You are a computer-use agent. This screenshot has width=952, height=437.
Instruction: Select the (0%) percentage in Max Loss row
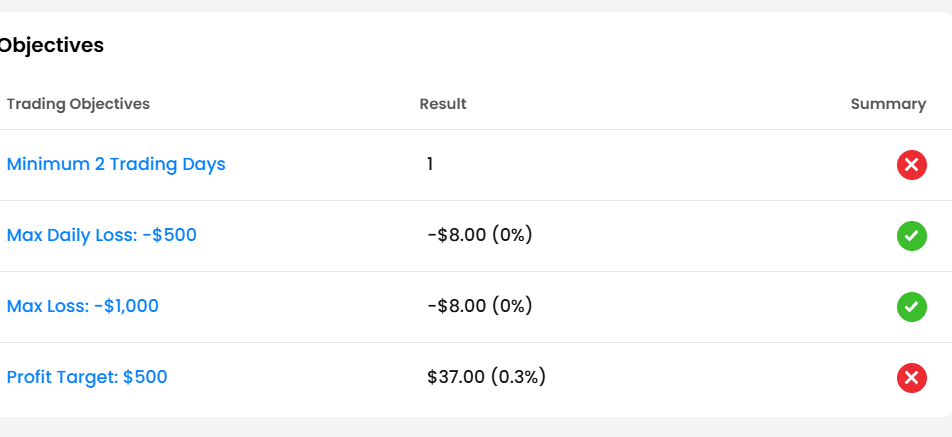(512, 306)
